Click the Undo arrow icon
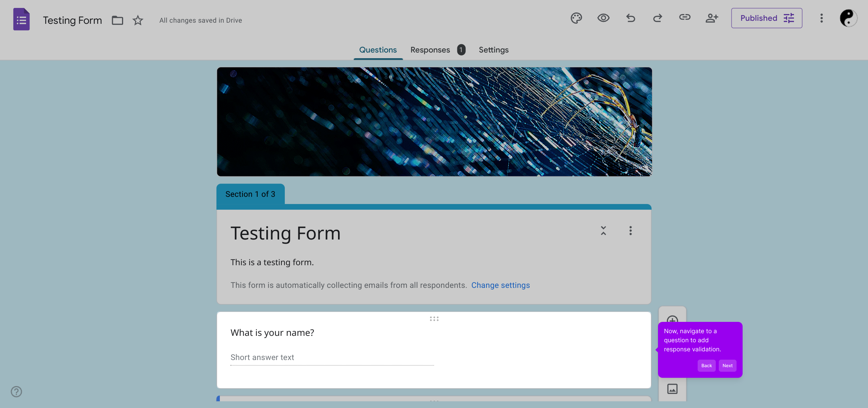This screenshot has height=408, width=868. 630,18
